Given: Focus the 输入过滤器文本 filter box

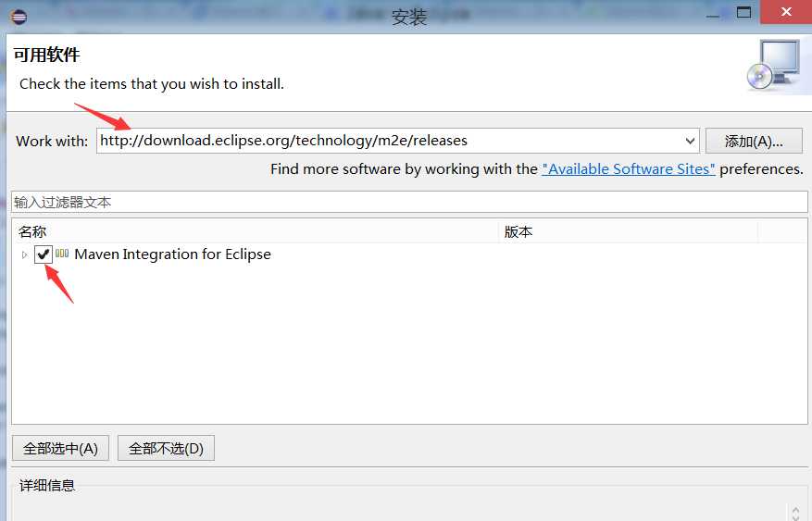Looking at the screenshot, I should point(409,202).
